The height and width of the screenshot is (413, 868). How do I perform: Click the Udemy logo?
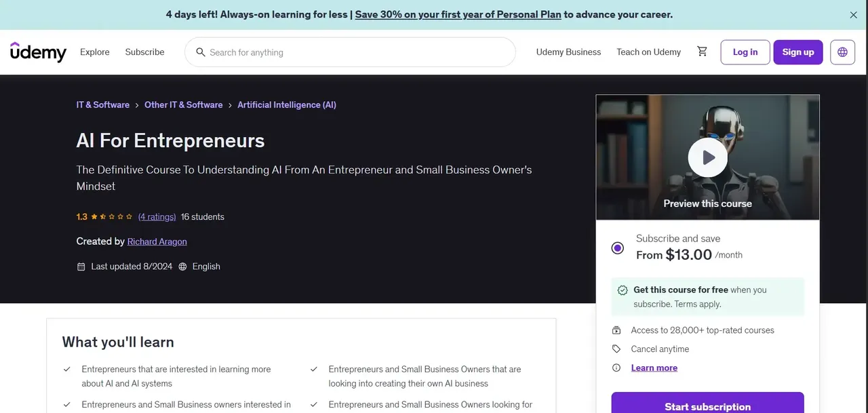[x=38, y=52]
